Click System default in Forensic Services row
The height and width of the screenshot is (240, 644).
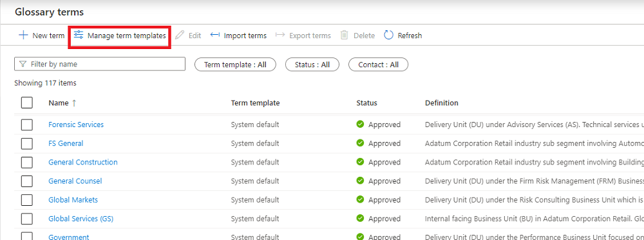pos(255,125)
